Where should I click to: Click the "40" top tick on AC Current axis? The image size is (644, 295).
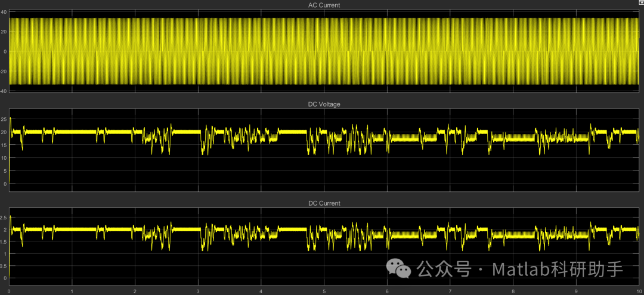tap(4, 12)
